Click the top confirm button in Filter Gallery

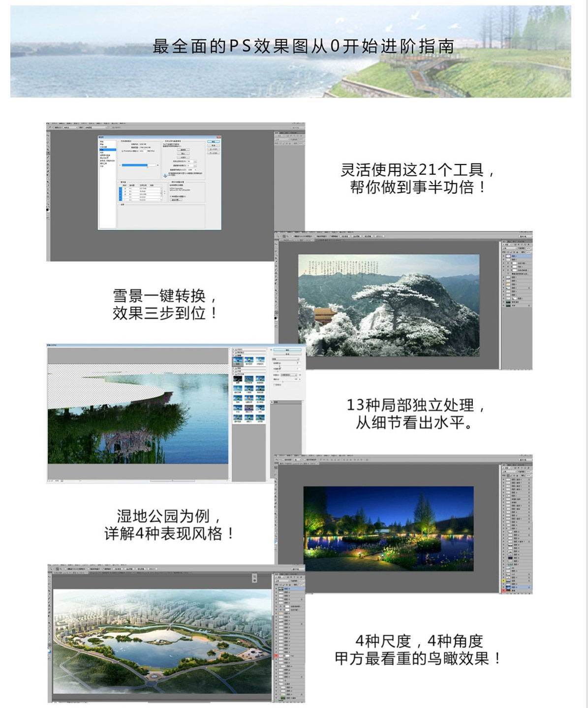coord(287,350)
